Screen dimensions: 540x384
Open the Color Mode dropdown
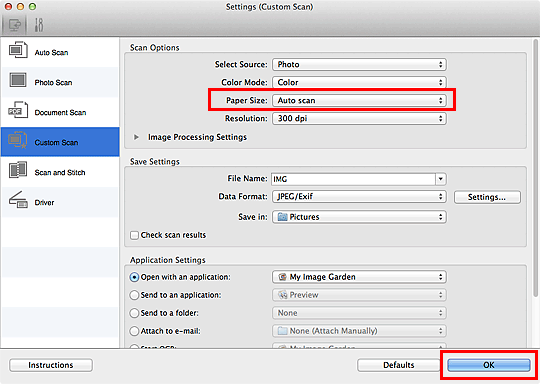pos(359,82)
